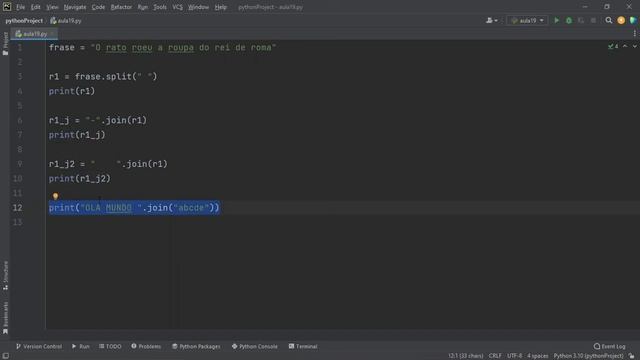Open the Event Log
Screen dimensions: 640x360
click(609, 346)
